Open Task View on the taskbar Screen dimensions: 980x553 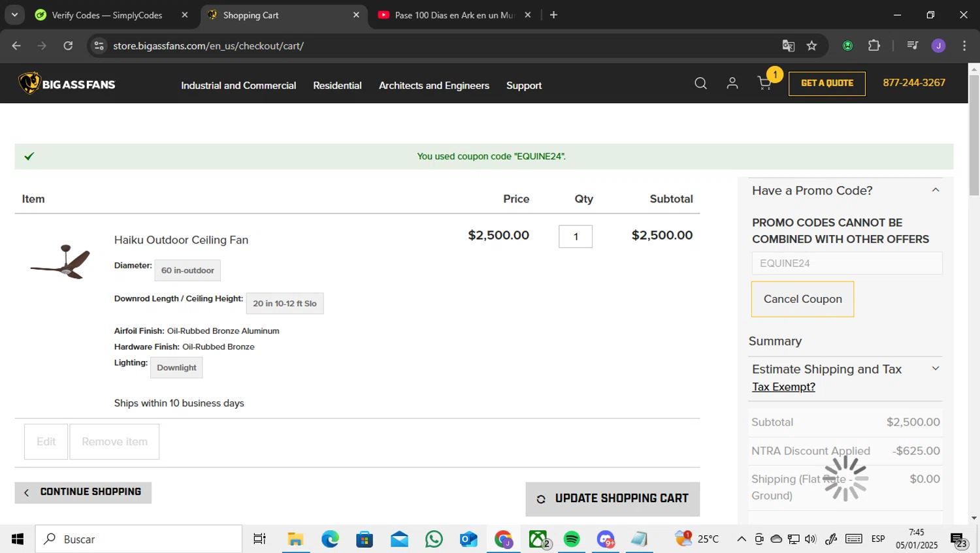pyautogui.click(x=259, y=539)
